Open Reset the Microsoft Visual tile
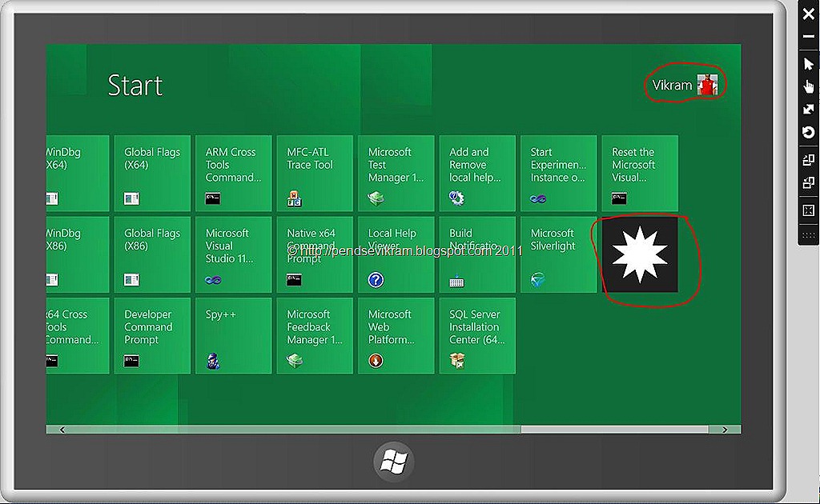The width and height of the screenshot is (820, 504). pyautogui.click(x=640, y=174)
